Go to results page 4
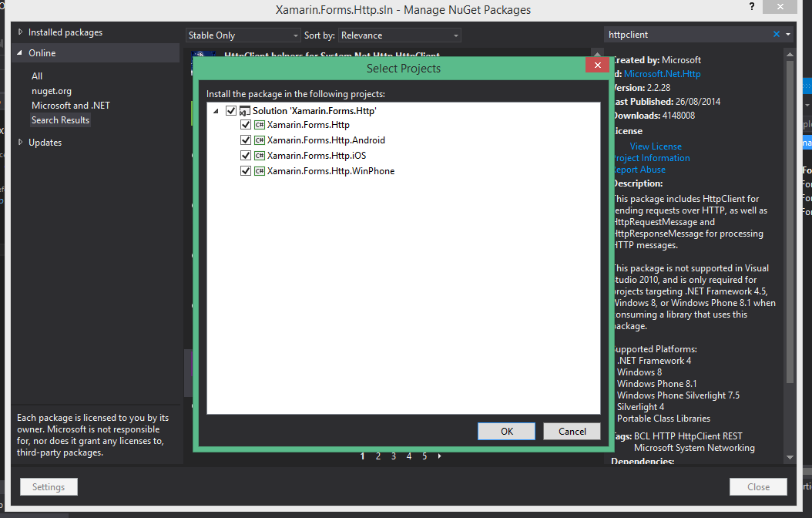This screenshot has height=518, width=812. [409, 456]
